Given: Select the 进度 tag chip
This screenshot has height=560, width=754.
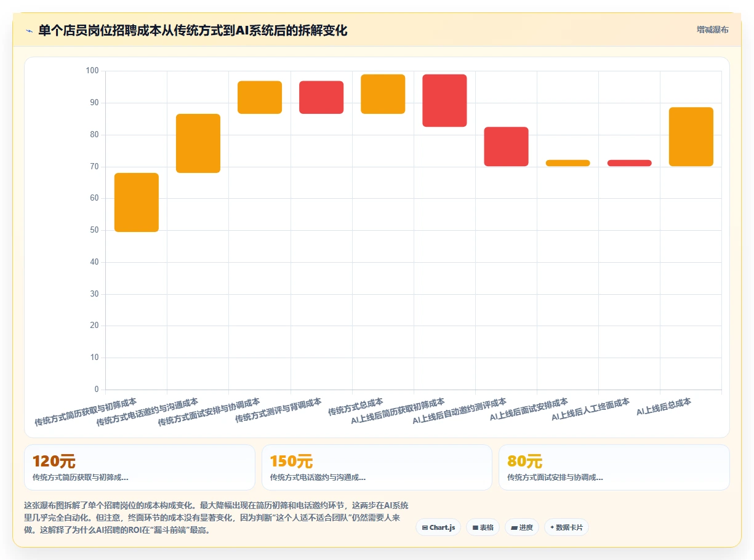Looking at the screenshot, I should point(522,527).
